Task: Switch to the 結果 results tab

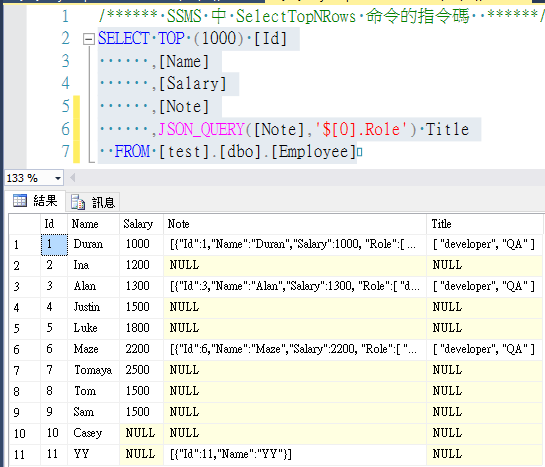Action: click(35, 200)
